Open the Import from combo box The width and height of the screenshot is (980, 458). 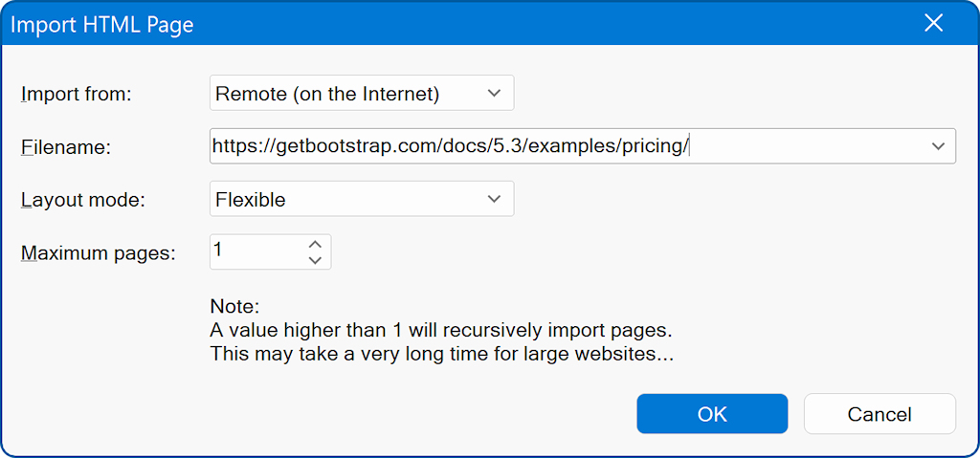[361, 93]
